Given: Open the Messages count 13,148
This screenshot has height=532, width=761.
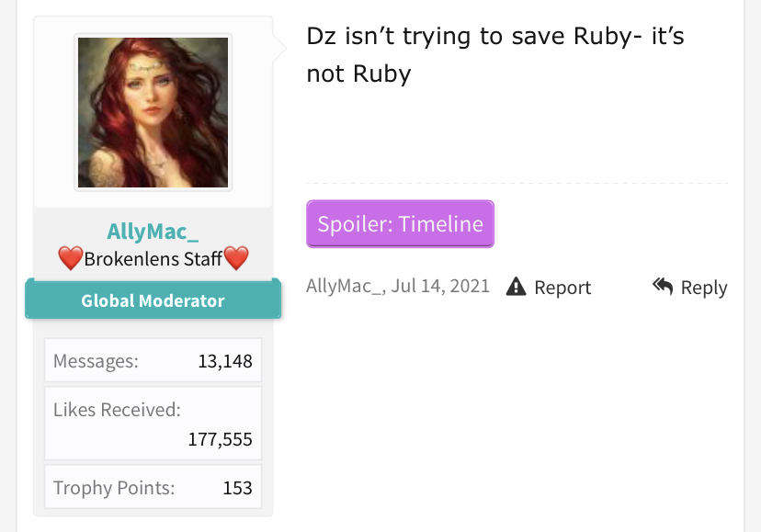Looking at the screenshot, I should coord(225,361).
